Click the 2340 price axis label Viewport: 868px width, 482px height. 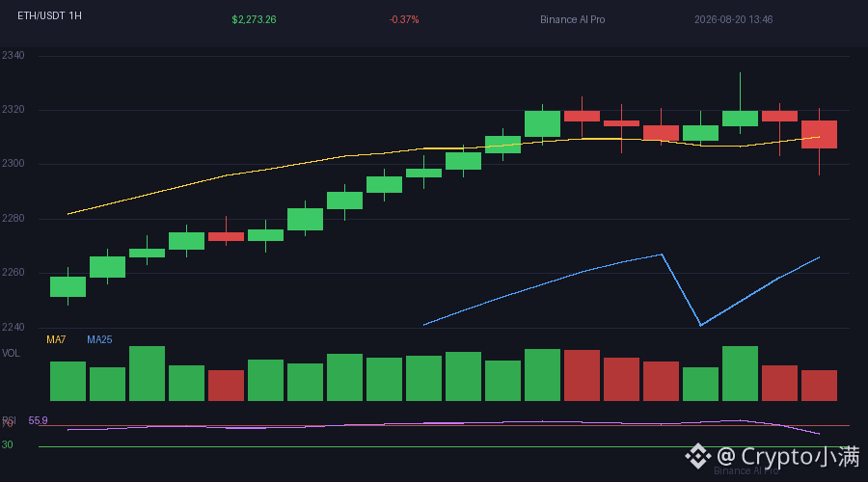(14, 55)
